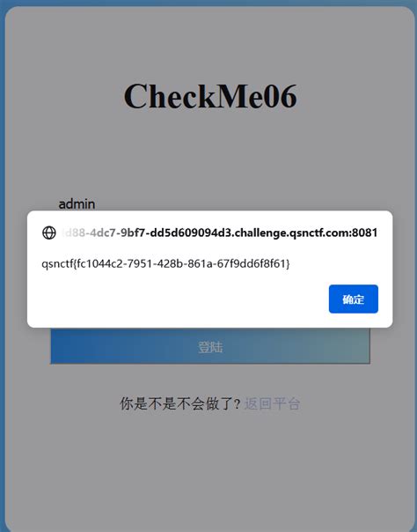The height and width of the screenshot is (532, 417).
Task: Focus the admin username field
Action: click(210, 204)
